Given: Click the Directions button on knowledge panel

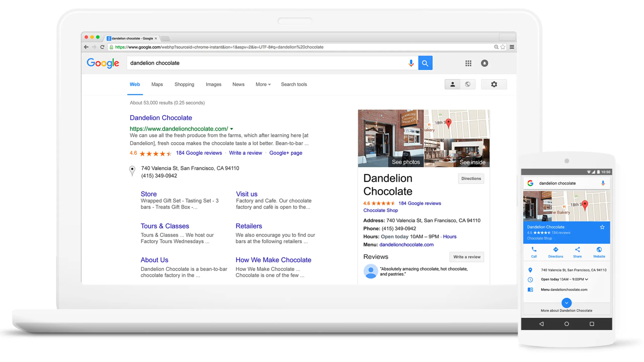Looking at the screenshot, I should pos(470,178).
